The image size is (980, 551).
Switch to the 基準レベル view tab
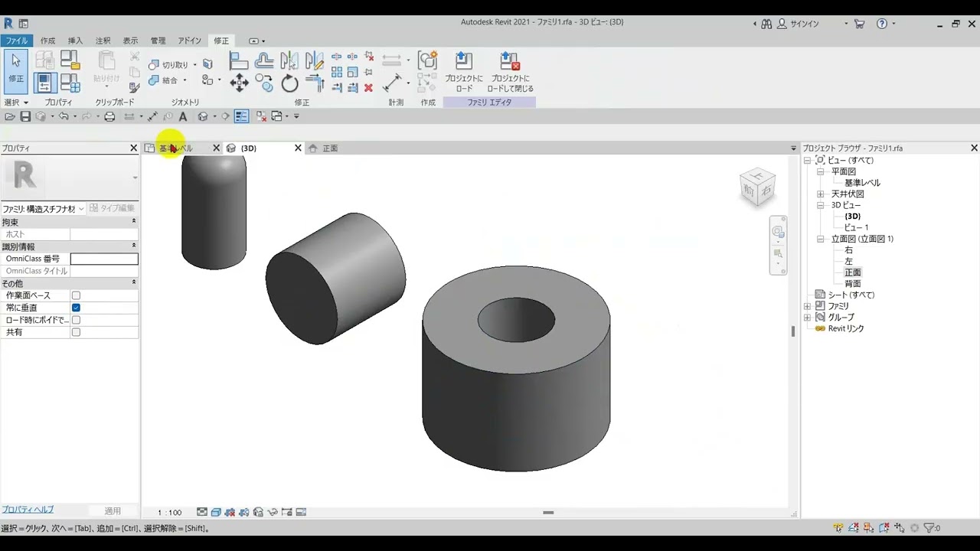[x=181, y=148]
